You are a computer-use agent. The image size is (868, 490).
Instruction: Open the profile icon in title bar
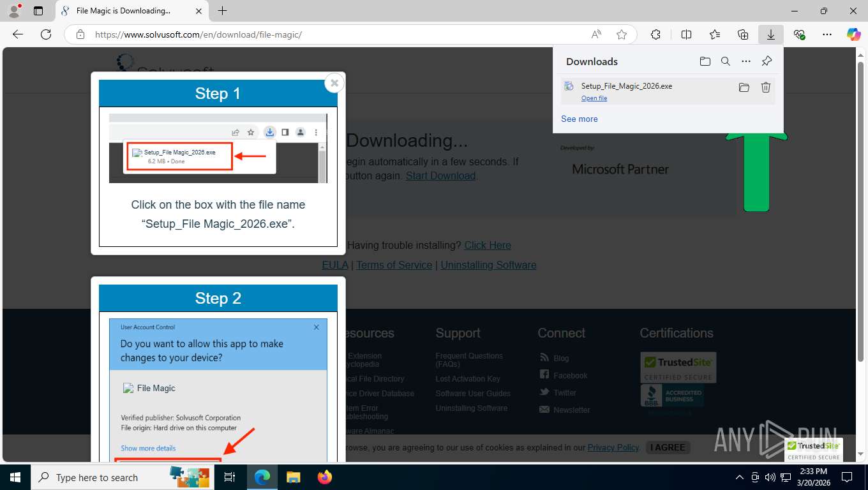coord(13,11)
